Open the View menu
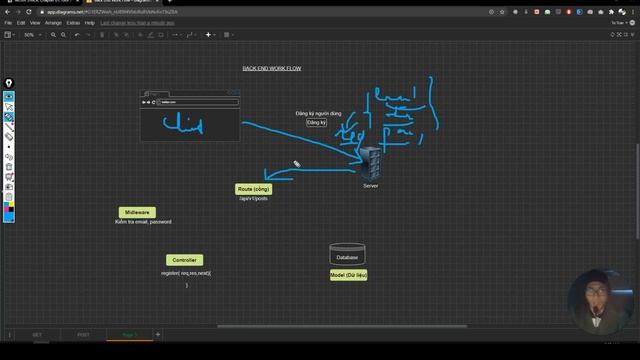Viewport: 640px width, 360px height. coord(35,23)
